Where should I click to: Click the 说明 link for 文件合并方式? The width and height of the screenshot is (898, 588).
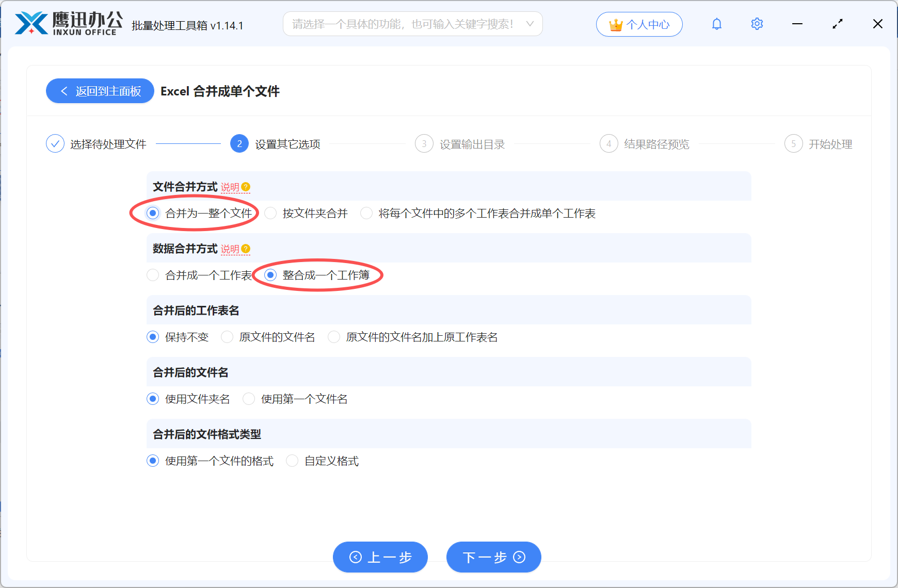point(230,187)
